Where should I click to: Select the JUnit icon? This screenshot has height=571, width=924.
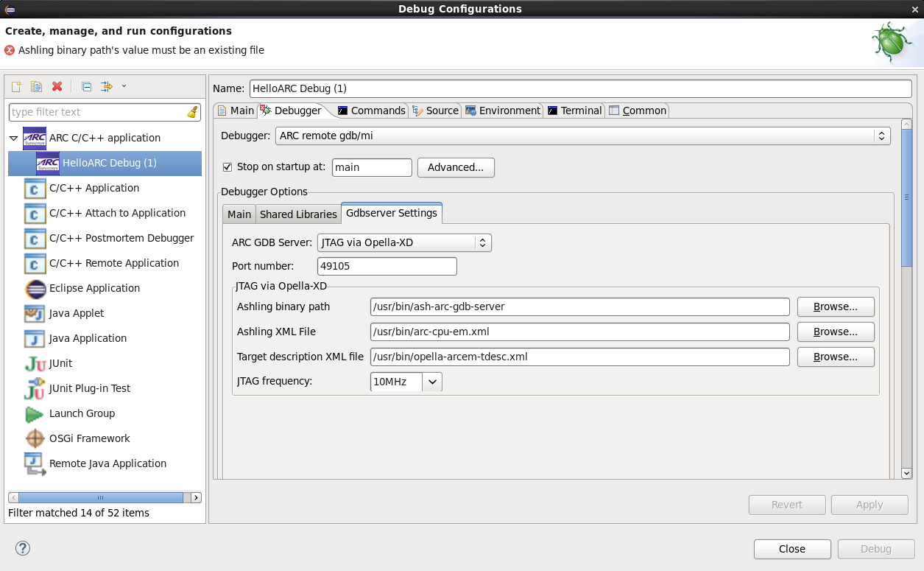click(35, 363)
